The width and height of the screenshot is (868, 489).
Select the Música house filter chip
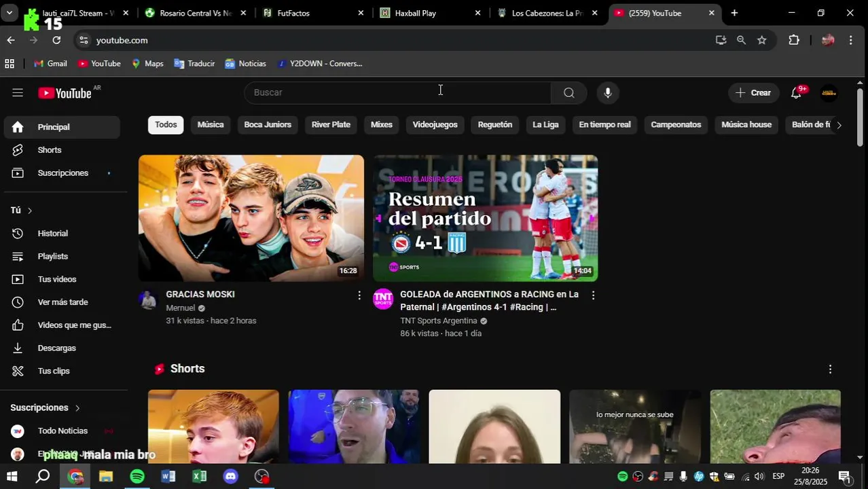point(746,125)
